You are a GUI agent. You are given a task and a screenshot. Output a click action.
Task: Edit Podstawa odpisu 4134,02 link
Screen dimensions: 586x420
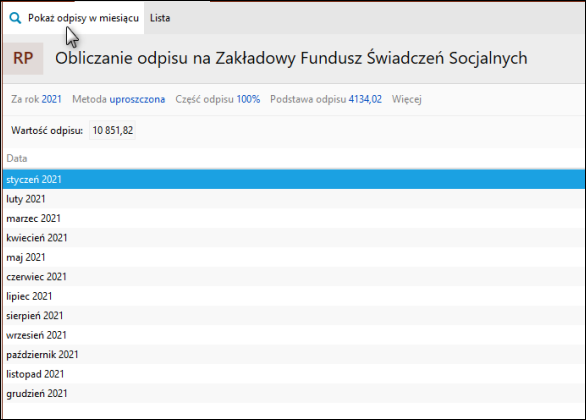coord(365,99)
